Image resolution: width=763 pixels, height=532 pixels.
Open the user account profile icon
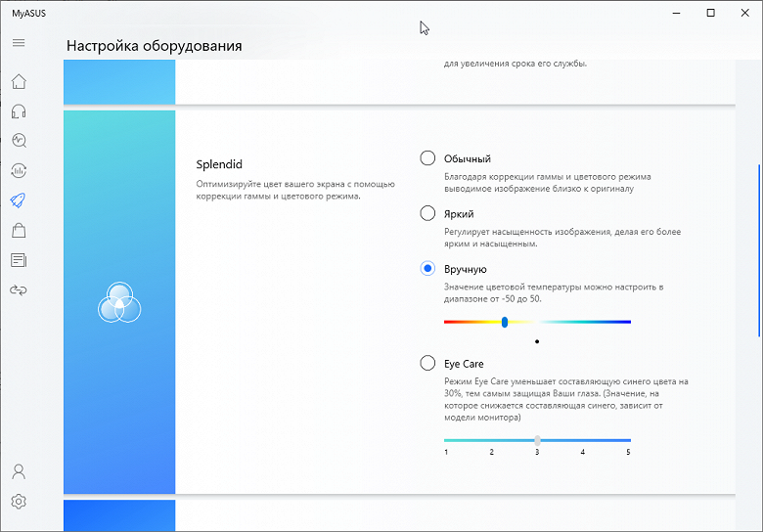point(19,471)
